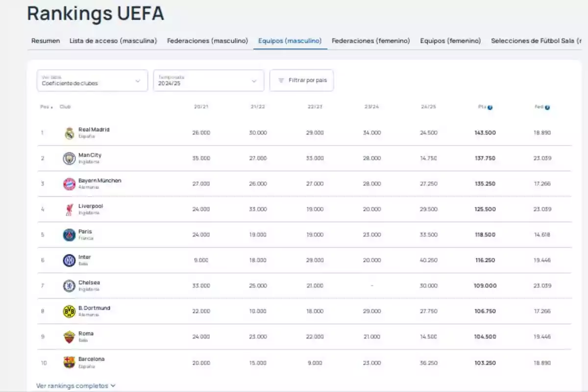588x392 pixels.
Task: Click the Bayern München club crest
Action: click(x=69, y=184)
